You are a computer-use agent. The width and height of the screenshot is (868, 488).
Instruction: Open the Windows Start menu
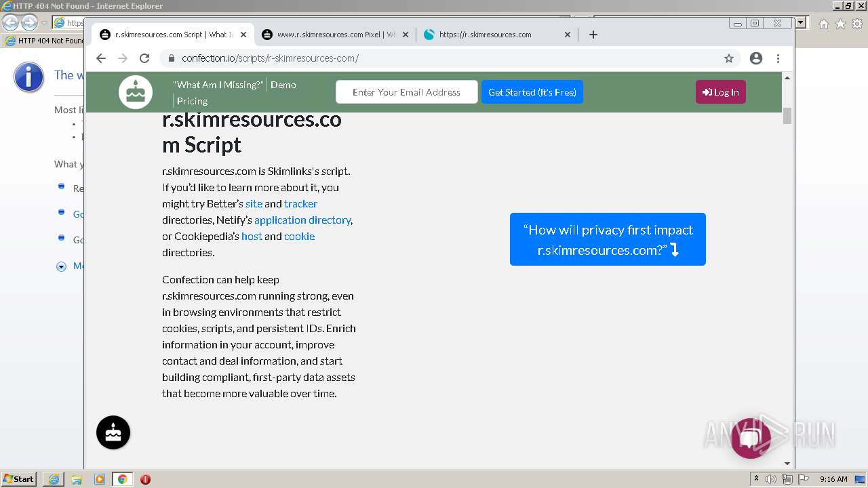pos(19,479)
